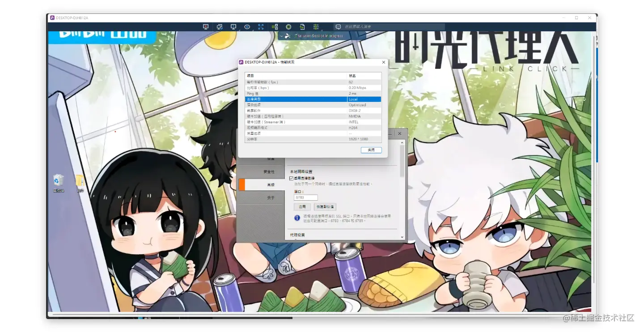Maximize the DESKTOP-DJH812A main window

coord(576,18)
